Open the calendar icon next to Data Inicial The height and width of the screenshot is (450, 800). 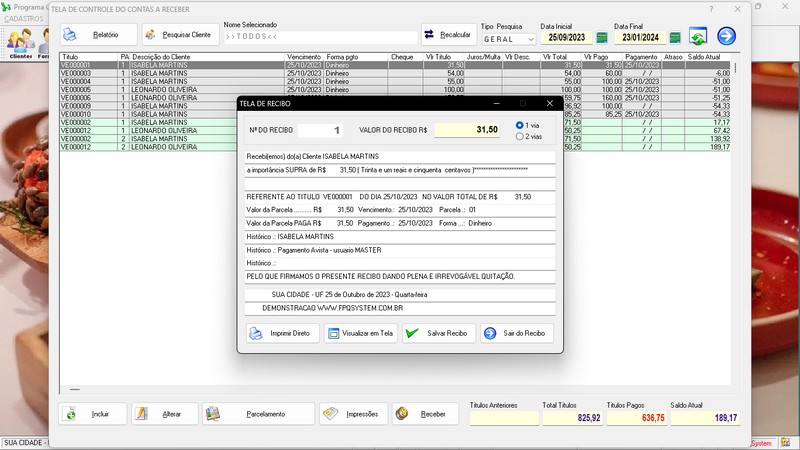(600, 38)
